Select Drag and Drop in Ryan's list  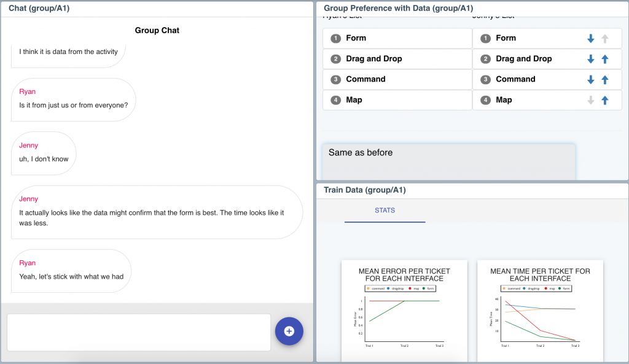pos(397,59)
